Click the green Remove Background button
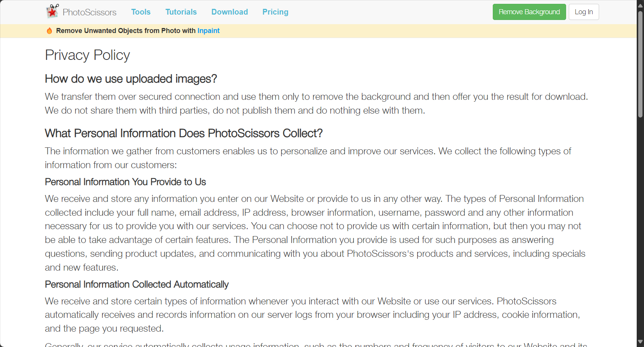Image resolution: width=644 pixels, height=347 pixels. coord(529,12)
